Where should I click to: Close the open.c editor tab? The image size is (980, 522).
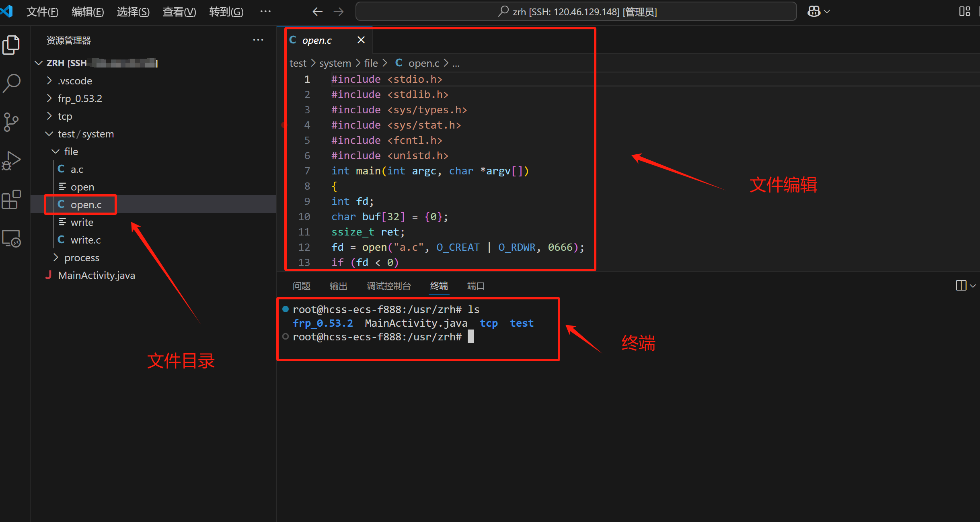361,40
